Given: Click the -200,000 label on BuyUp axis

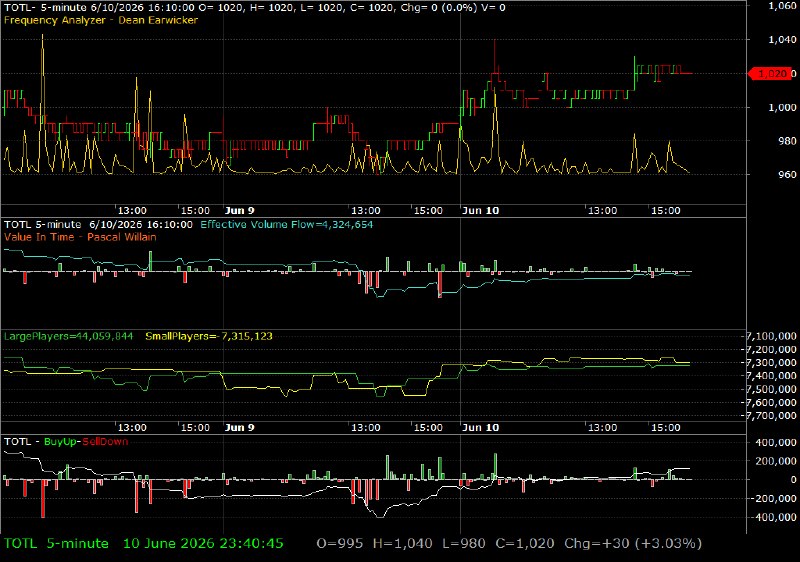Looking at the screenshot, I should pos(774,498).
